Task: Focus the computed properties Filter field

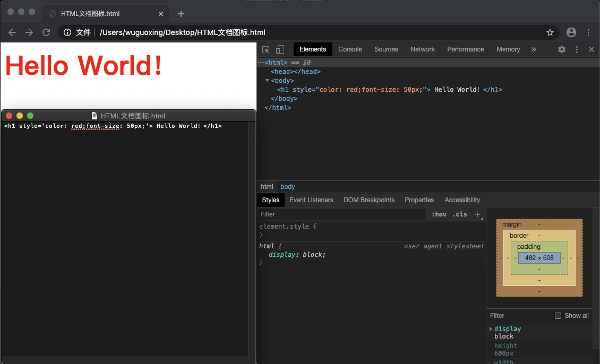Action: coord(520,315)
